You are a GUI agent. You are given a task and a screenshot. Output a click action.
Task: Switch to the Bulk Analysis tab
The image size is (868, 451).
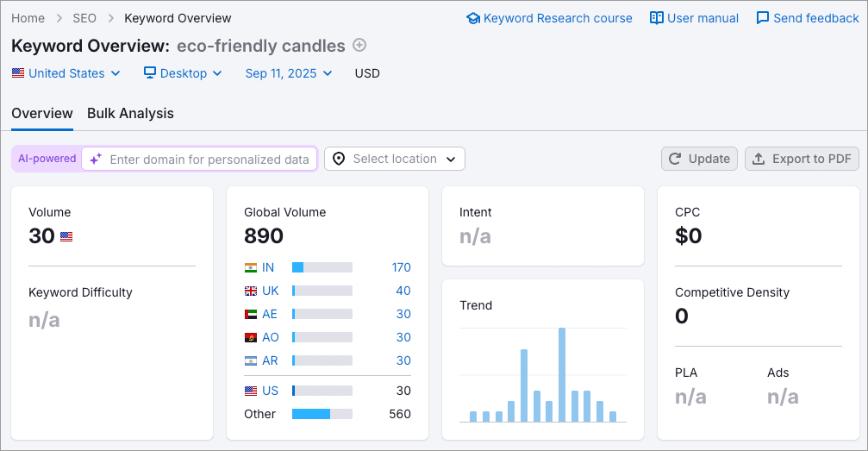[x=130, y=114]
